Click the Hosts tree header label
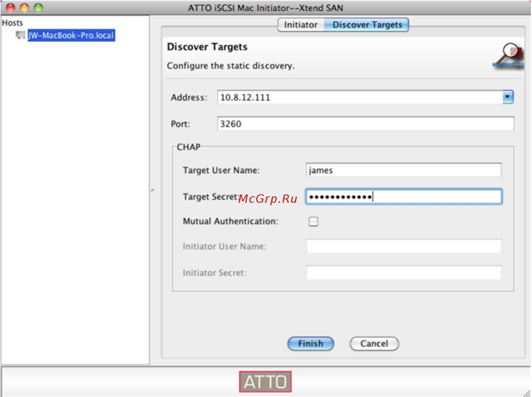This screenshot has height=397, width=532. coord(13,23)
